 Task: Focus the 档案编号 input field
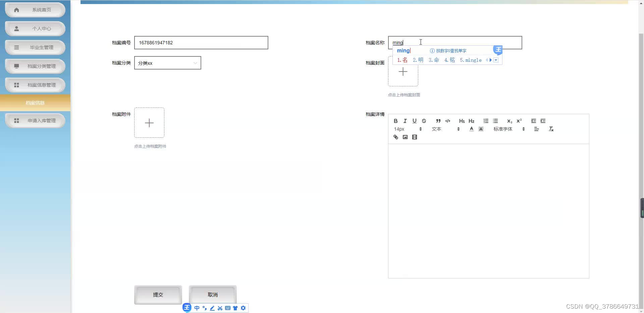(x=201, y=43)
